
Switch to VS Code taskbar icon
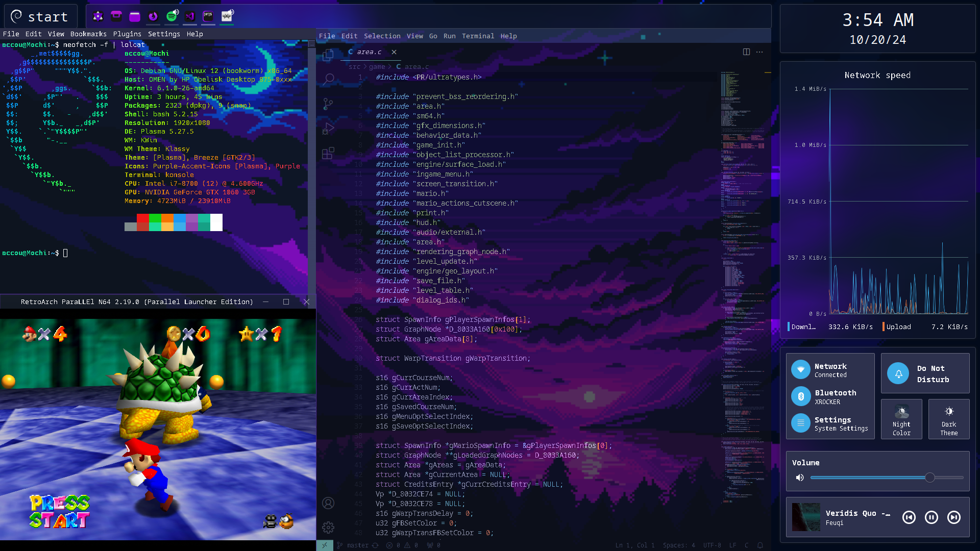click(x=190, y=16)
